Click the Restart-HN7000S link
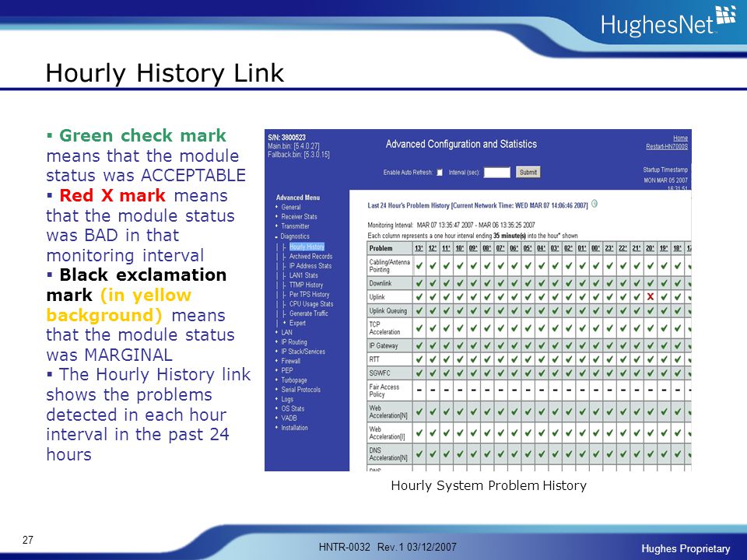This screenshot has height=560, width=747. (x=667, y=147)
